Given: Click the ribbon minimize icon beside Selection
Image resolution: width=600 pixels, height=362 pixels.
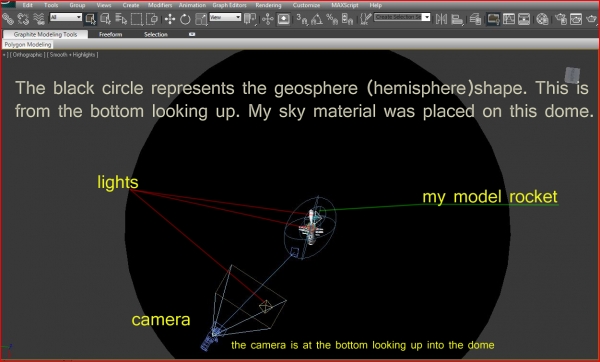Looking at the screenshot, I should pos(192,34).
